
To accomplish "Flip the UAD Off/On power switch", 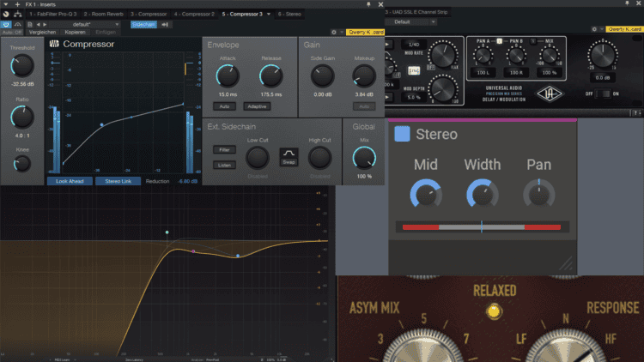I will 603,94.
